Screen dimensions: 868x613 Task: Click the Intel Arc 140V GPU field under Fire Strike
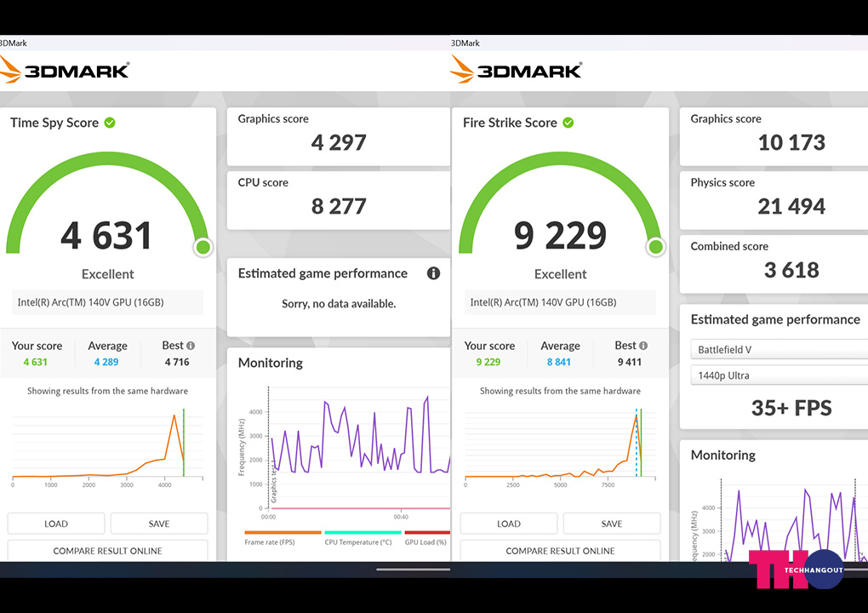coord(560,302)
